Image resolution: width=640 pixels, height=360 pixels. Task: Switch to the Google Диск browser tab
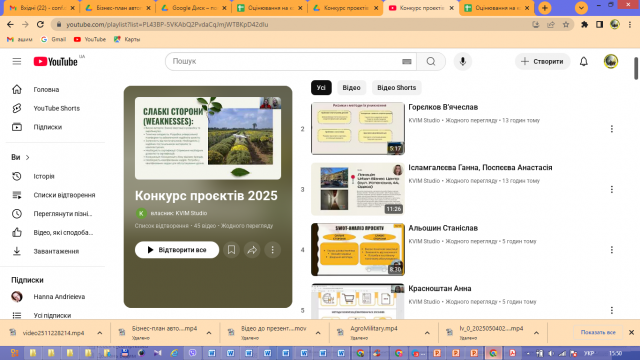click(x=193, y=8)
